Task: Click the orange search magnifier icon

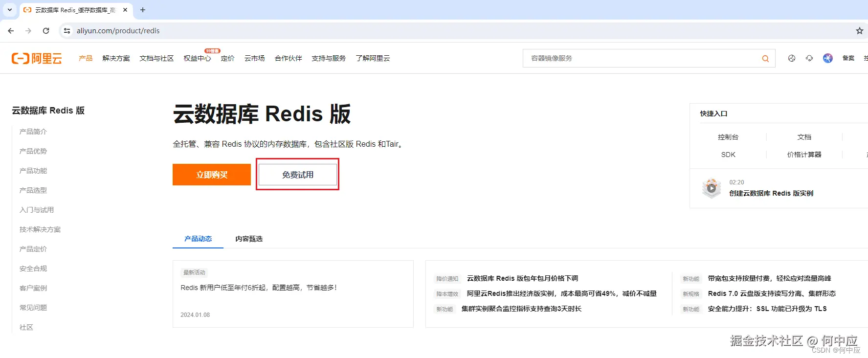Action: pyautogui.click(x=765, y=59)
